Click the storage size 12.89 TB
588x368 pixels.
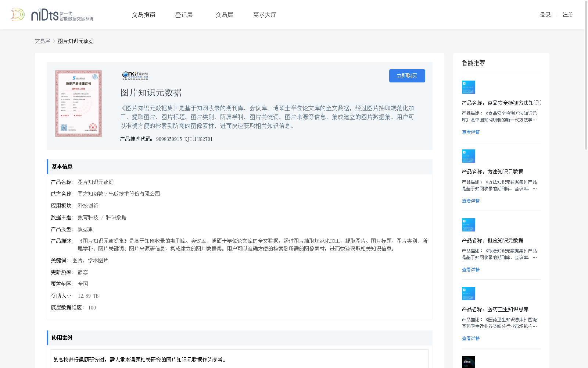tap(88, 296)
